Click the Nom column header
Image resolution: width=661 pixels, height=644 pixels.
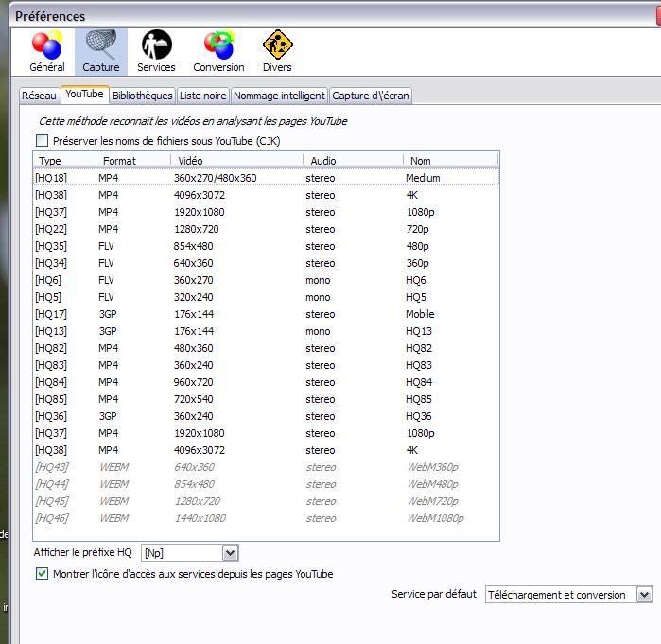pos(451,161)
